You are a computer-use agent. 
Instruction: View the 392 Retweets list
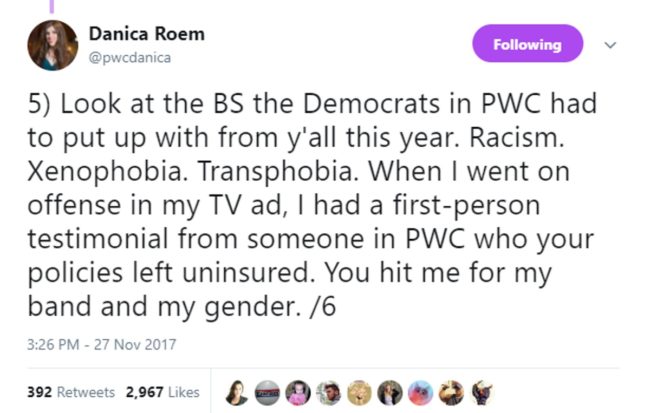[72, 392]
